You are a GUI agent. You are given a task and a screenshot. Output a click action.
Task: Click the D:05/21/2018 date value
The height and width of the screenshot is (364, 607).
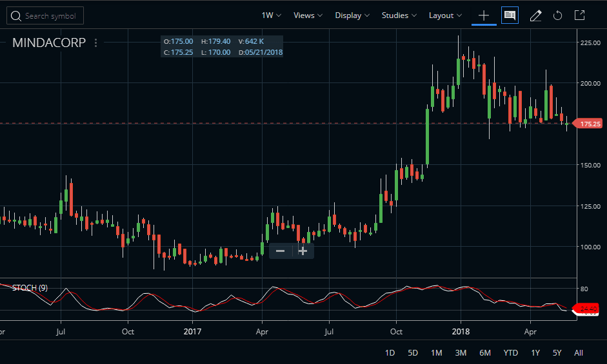point(261,52)
